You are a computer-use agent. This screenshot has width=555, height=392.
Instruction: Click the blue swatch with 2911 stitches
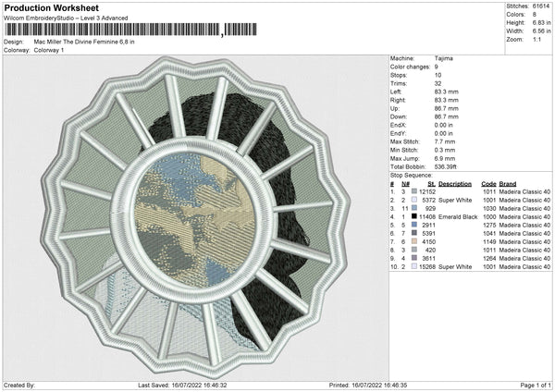pyautogui.click(x=414, y=224)
